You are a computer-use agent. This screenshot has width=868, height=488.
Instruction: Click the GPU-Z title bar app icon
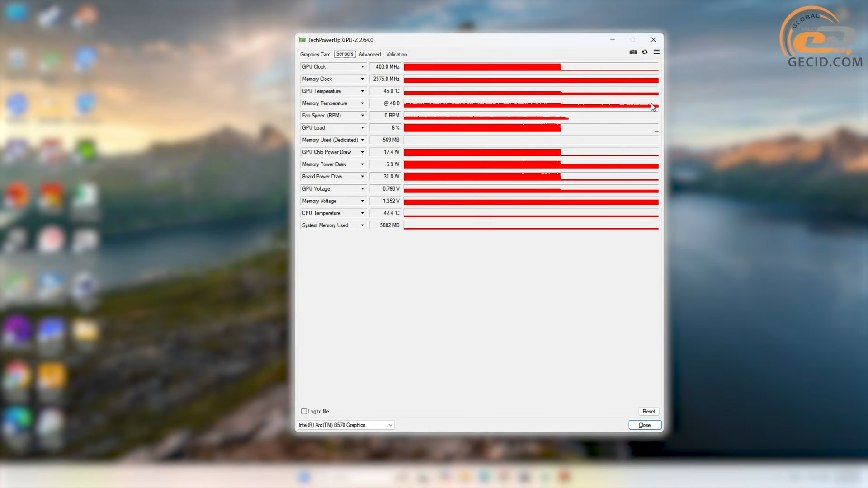pyautogui.click(x=302, y=40)
